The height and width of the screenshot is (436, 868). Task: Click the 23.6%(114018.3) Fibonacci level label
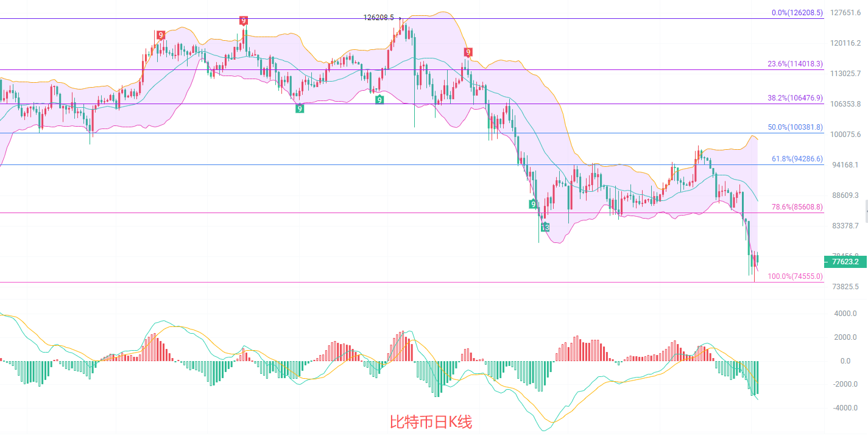pyautogui.click(x=795, y=63)
